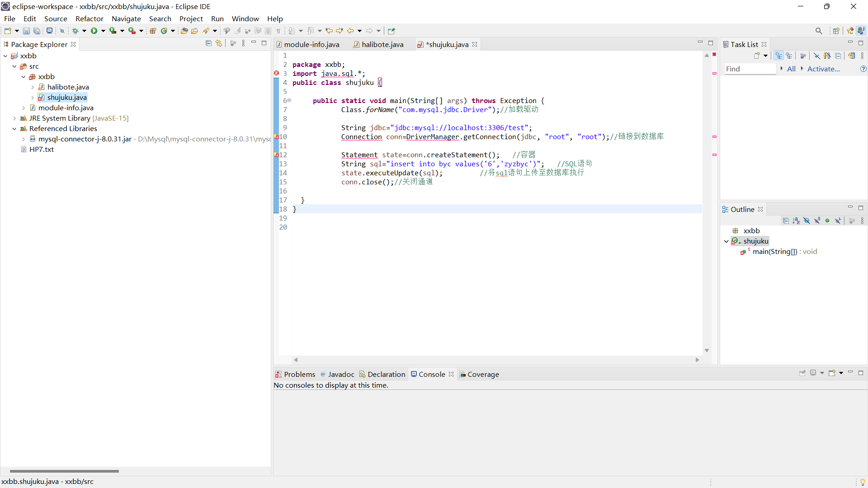Click the Save disk icon
The height and width of the screenshot is (488, 868).
click(26, 31)
